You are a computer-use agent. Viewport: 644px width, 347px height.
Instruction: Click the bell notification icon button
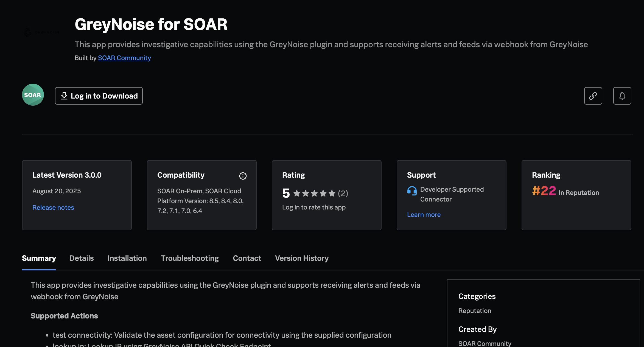pyautogui.click(x=622, y=96)
